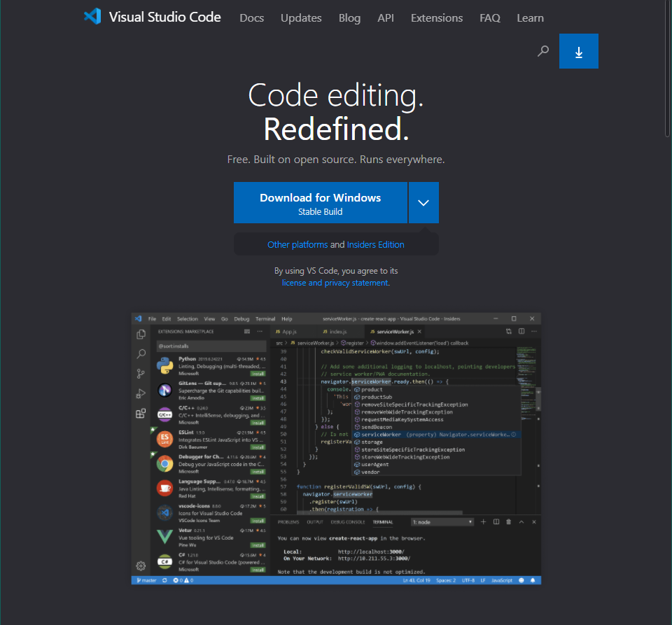672x625 pixels.
Task: Open the Insiders Edition link
Action: pos(375,244)
